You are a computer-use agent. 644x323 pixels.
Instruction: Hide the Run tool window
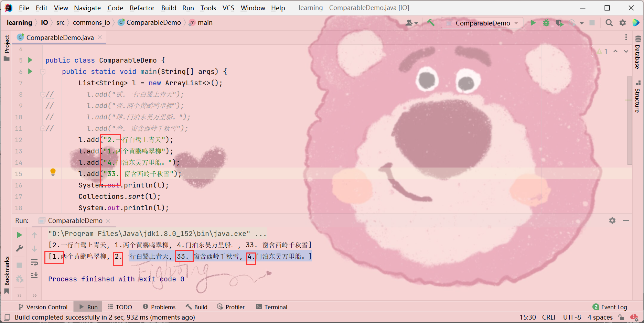coord(626,220)
